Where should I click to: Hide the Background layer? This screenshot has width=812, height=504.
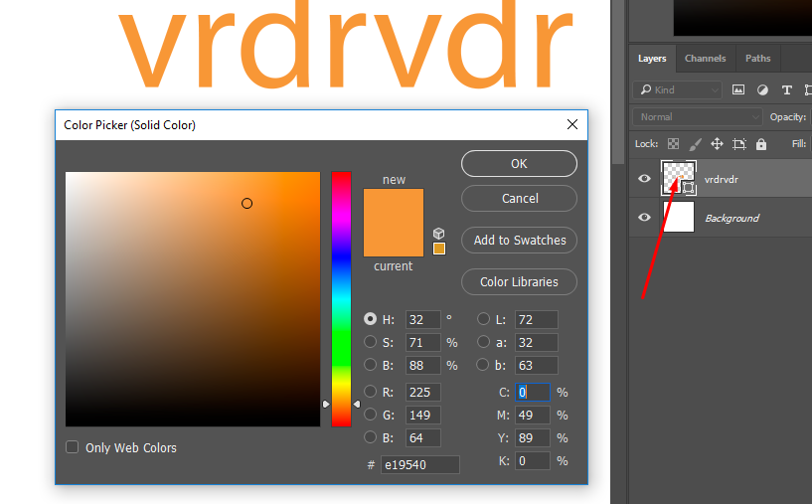point(644,217)
